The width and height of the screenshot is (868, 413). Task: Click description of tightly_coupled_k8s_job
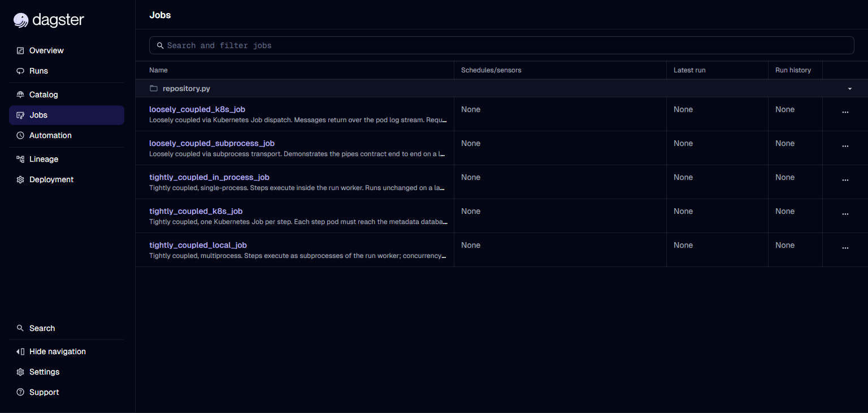point(298,222)
